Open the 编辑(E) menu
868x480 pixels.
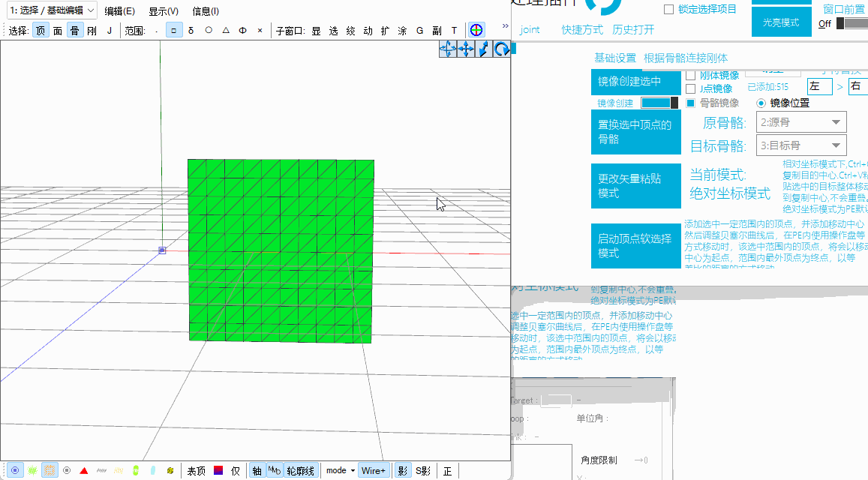tap(120, 11)
